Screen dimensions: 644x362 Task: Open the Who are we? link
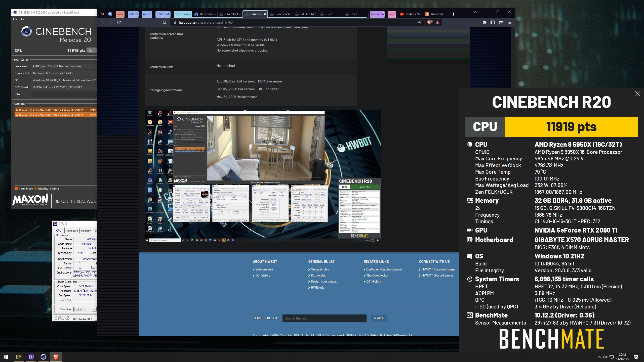264,269
